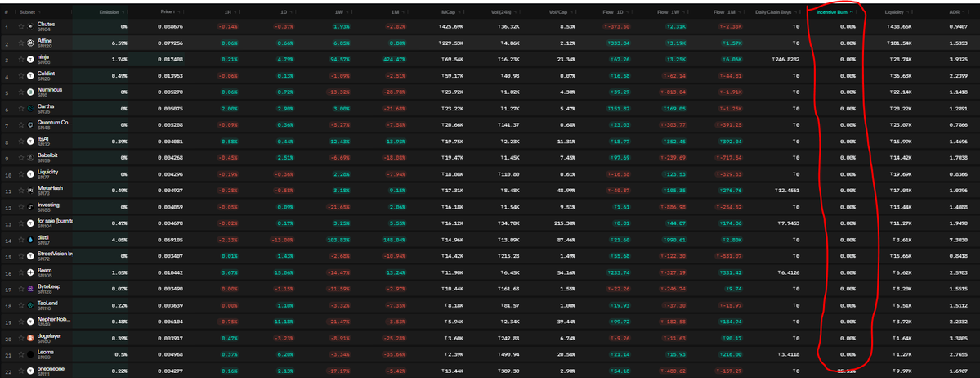Click the Numinous subnet logo

30,92
